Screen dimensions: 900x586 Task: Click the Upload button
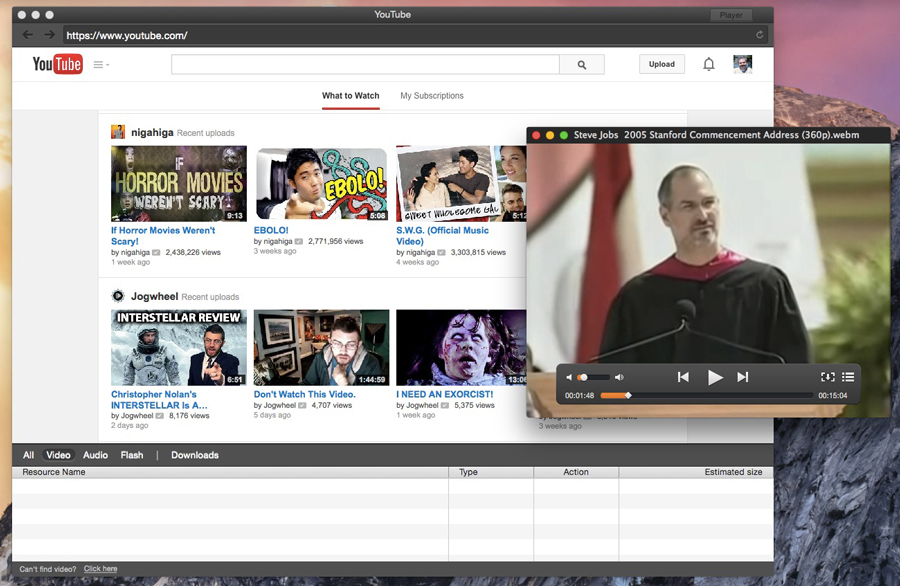click(662, 64)
